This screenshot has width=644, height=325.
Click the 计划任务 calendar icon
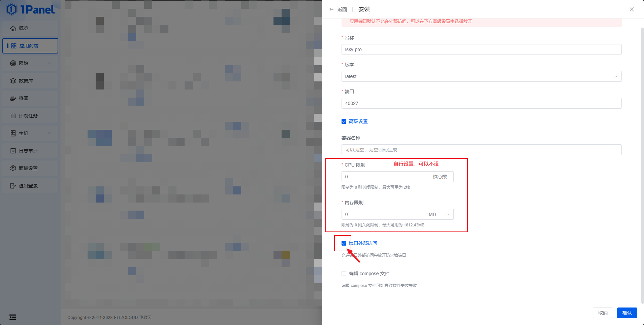point(13,116)
